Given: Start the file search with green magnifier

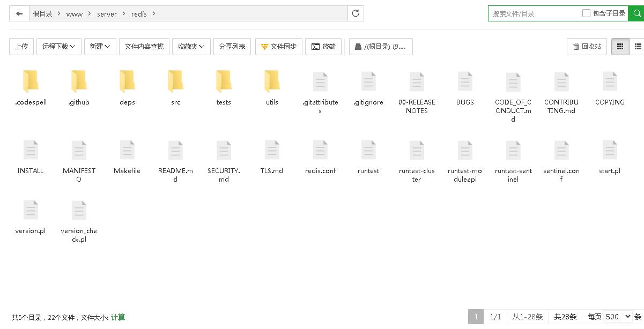Looking at the screenshot, I should pyautogui.click(x=636, y=13).
